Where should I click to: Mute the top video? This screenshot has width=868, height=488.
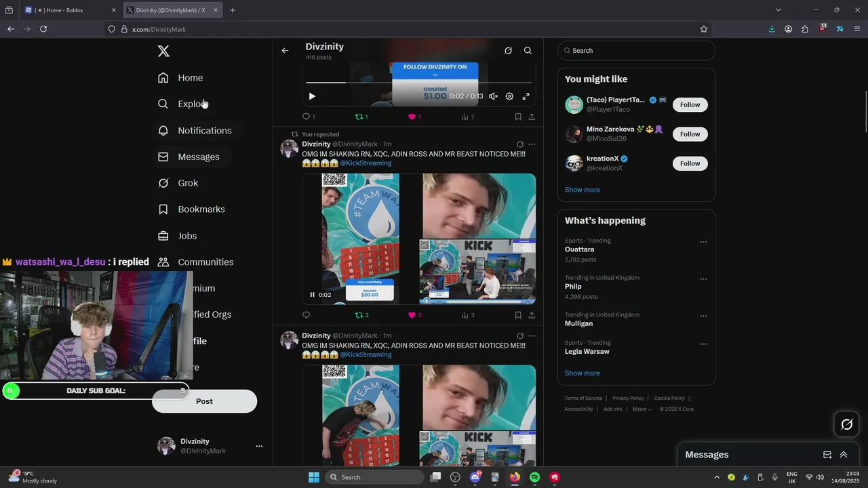click(493, 96)
